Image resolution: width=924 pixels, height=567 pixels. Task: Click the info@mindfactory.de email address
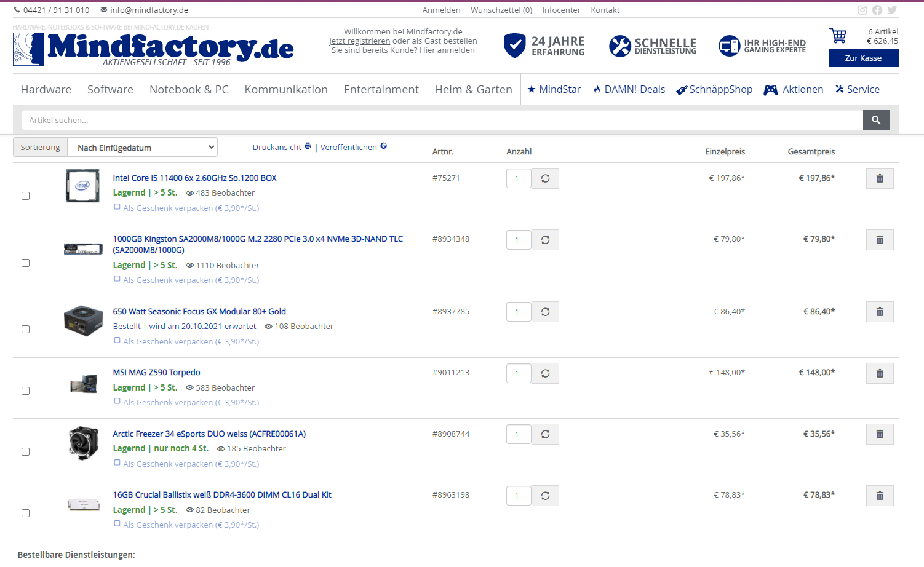(x=149, y=10)
